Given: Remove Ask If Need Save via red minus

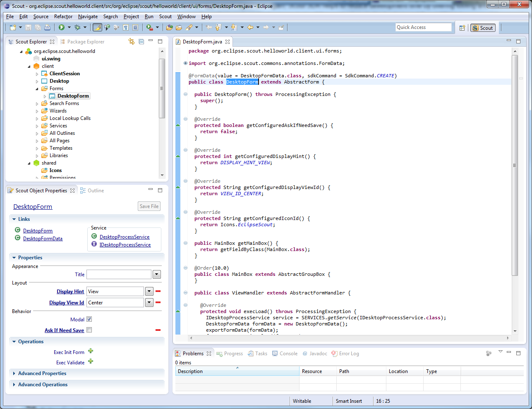Looking at the screenshot, I should (158, 330).
